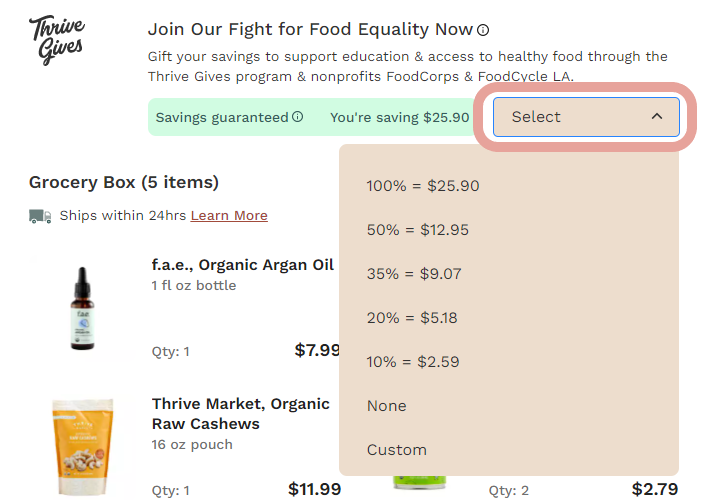Click f.a.e., Organic Argan Oil title
Viewport: 707px width, 500px height.
click(x=243, y=265)
